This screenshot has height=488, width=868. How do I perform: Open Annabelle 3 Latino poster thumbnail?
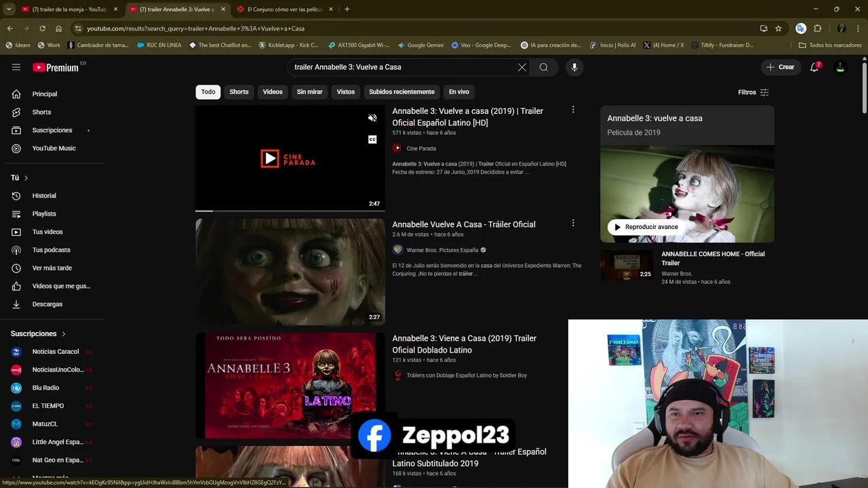pyautogui.click(x=290, y=385)
